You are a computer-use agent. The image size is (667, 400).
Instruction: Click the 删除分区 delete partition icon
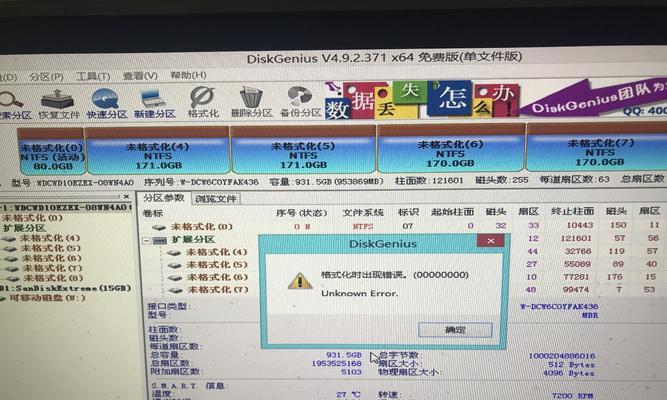[x=251, y=102]
